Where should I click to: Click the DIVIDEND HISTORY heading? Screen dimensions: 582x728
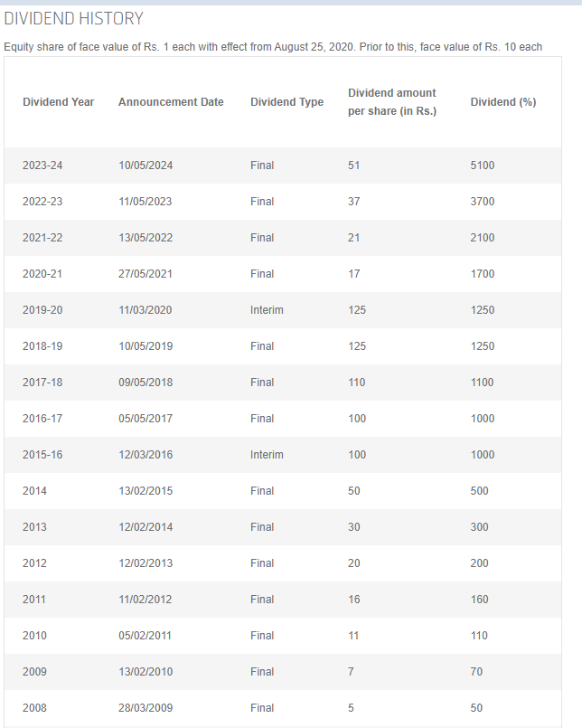(x=74, y=19)
